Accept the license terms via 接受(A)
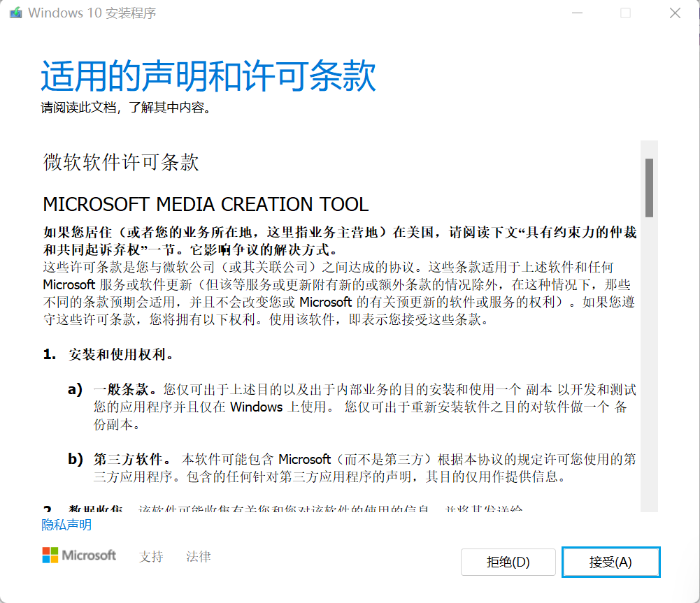This screenshot has width=700, height=603. (x=610, y=562)
